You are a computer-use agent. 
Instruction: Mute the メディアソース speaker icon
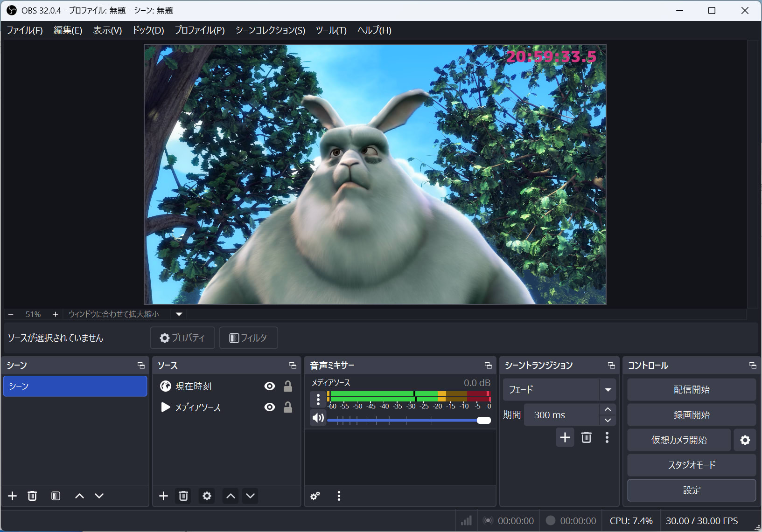click(x=318, y=418)
